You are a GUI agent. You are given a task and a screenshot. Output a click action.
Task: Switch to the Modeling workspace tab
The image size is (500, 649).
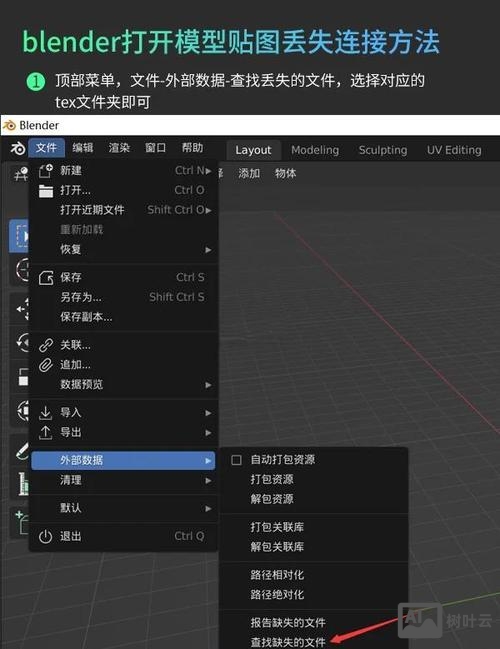[x=315, y=150]
